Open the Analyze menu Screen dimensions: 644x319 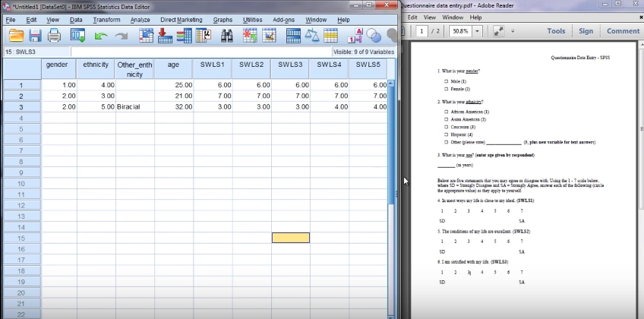[140, 19]
